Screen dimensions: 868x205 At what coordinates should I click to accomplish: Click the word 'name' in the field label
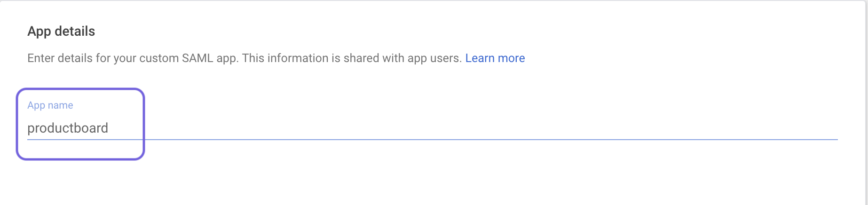click(60, 105)
